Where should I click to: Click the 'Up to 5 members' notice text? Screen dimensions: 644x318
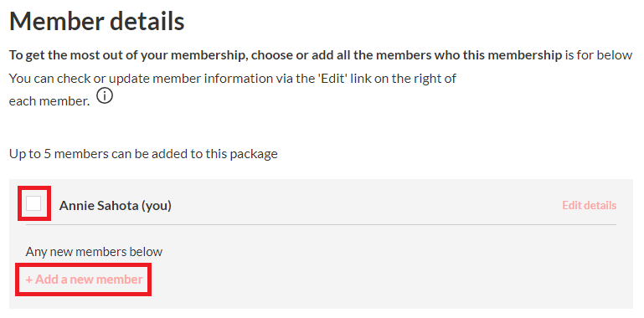tap(143, 154)
